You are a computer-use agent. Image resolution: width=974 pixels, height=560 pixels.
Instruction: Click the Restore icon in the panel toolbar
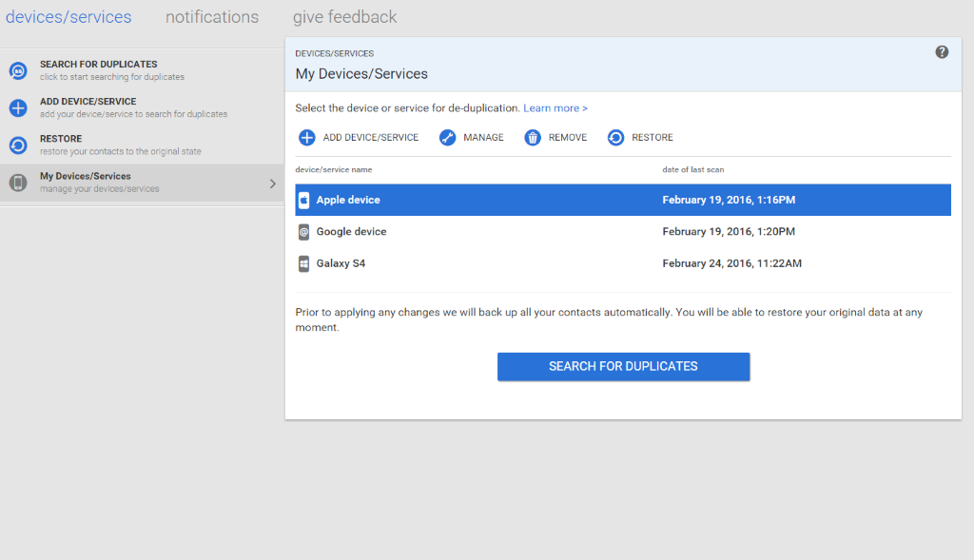[x=615, y=137]
